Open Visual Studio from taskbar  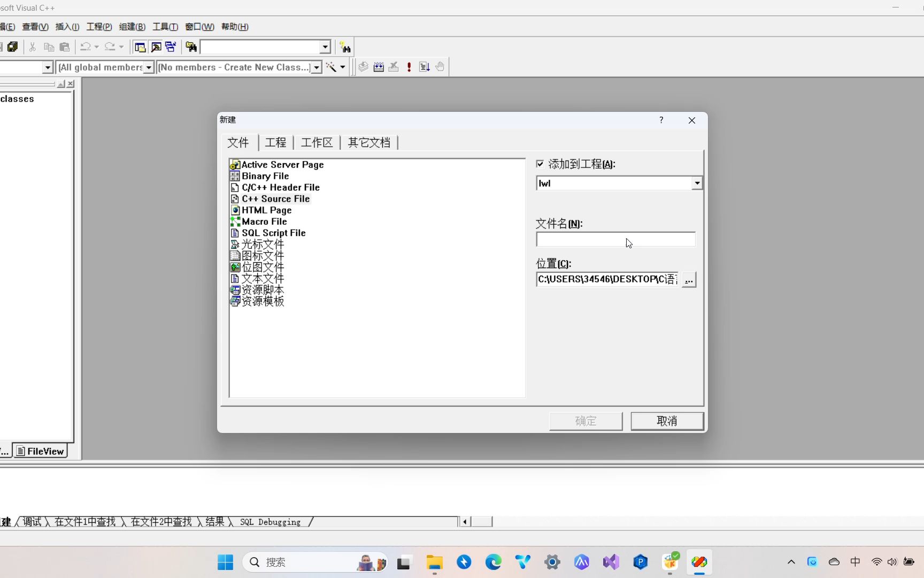(611, 562)
